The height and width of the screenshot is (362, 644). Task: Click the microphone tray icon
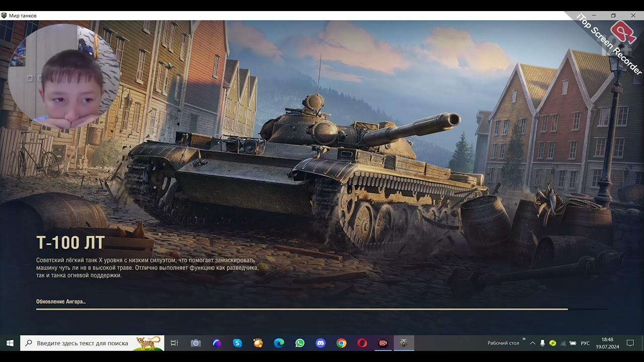[542, 343]
